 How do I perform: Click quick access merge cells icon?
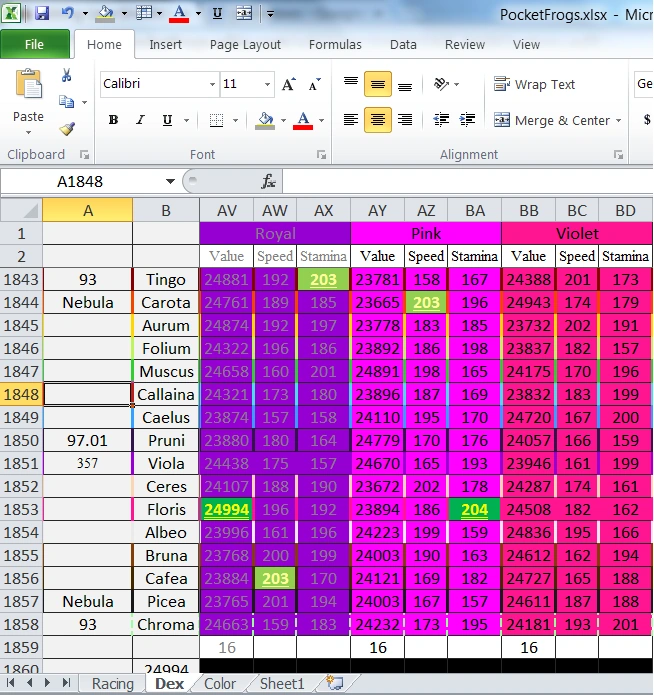(244, 13)
